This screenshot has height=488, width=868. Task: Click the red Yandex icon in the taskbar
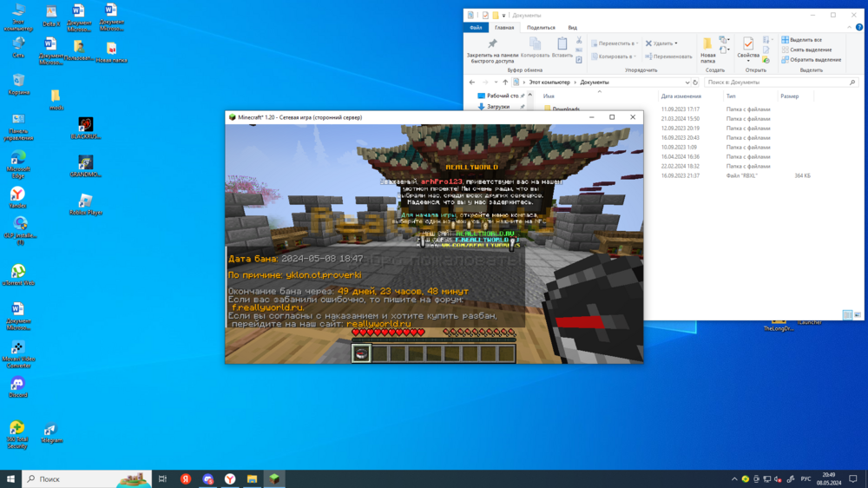tap(186, 479)
